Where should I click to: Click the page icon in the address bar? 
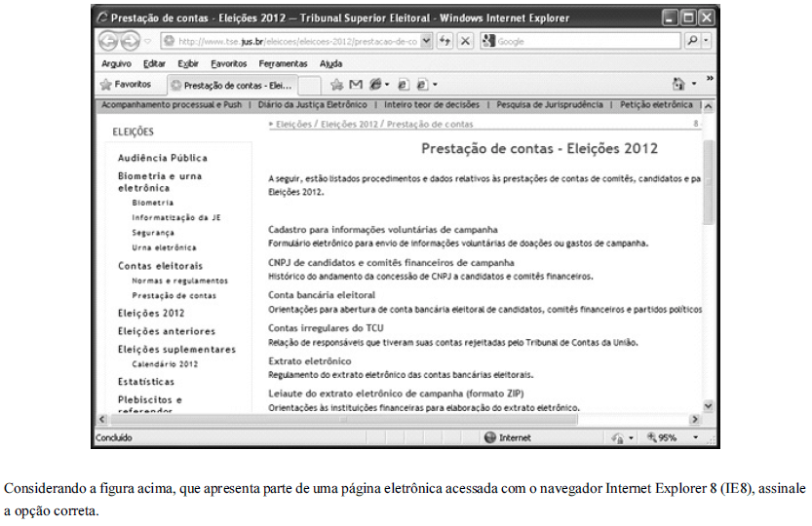[169, 41]
